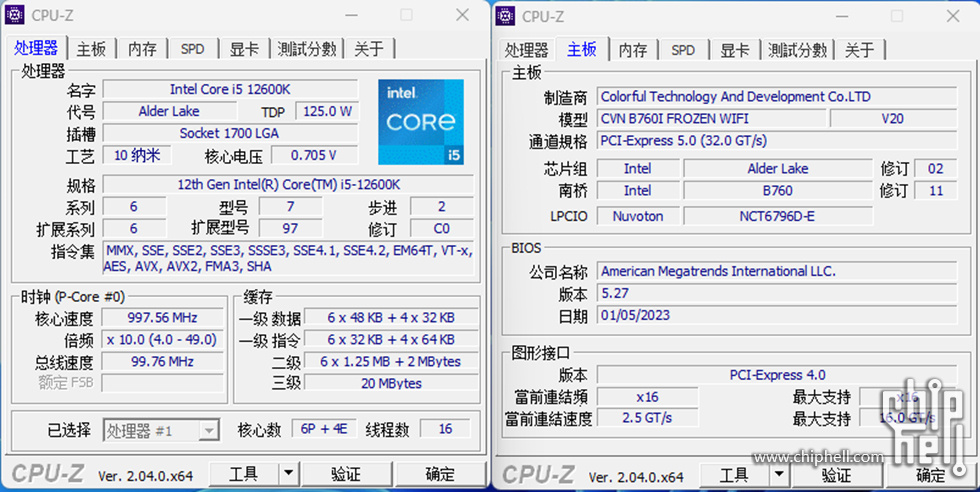
Task: Open the 测試分數 tab in the left window
Action: tap(307, 49)
